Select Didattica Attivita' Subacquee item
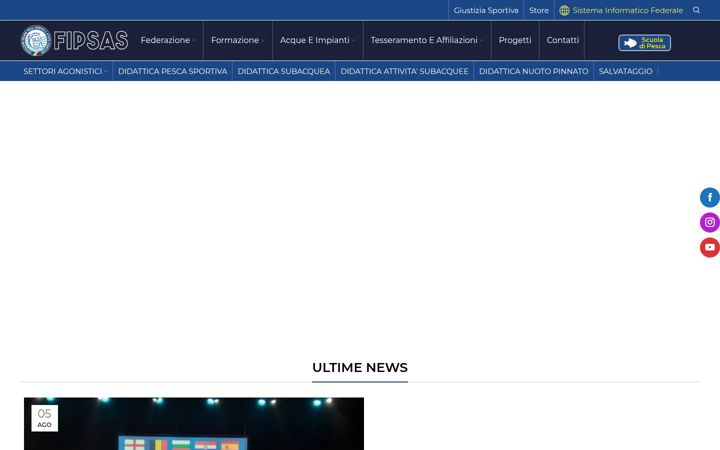720x450 pixels. pyautogui.click(x=405, y=71)
